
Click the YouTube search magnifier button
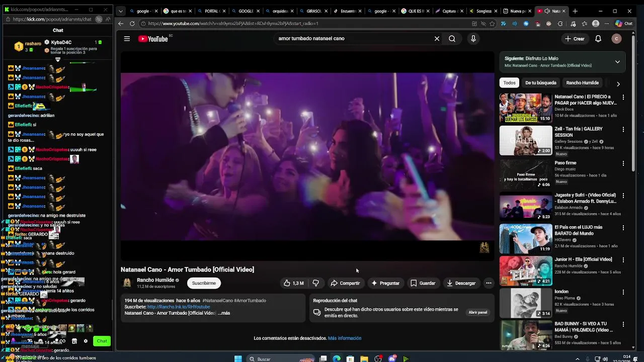(452, 39)
